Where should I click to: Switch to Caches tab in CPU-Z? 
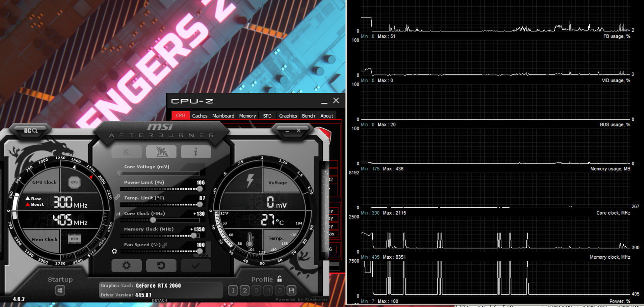click(x=200, y=116)
